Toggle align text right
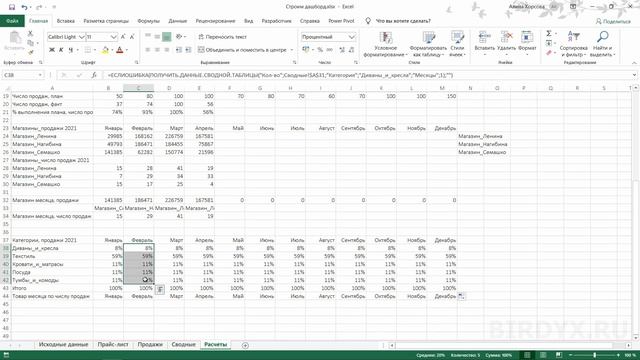 coord(167,50)
